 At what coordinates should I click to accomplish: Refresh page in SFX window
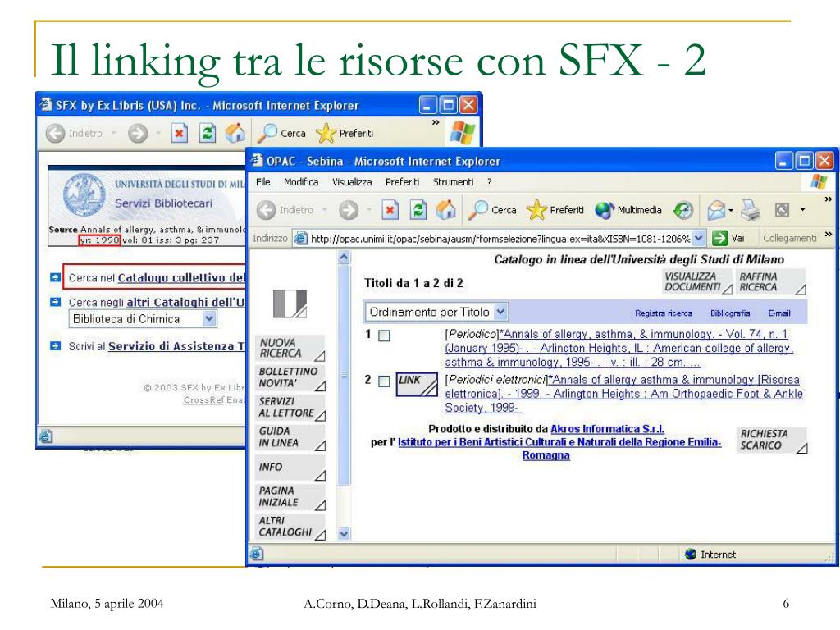coord(208,133)
